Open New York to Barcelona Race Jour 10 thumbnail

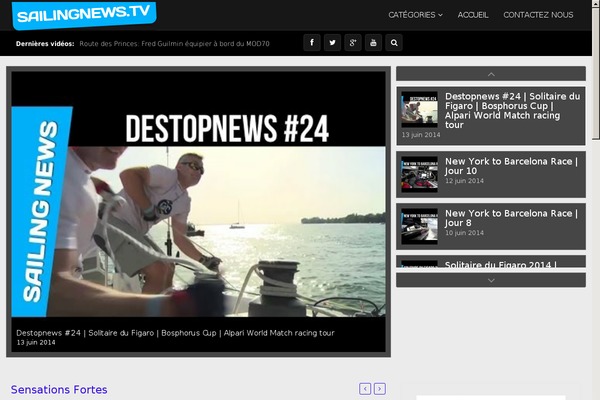pyautogui.click(x=419, y=175)
